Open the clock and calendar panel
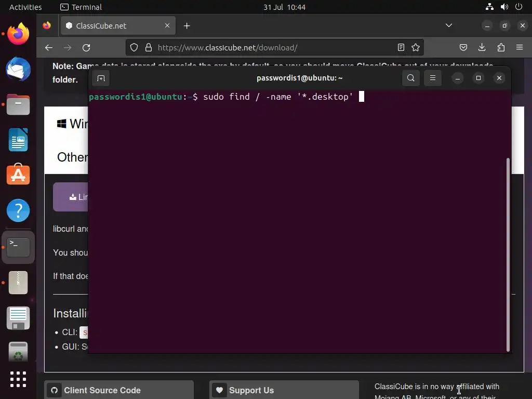532x399 pixels. 284,7
